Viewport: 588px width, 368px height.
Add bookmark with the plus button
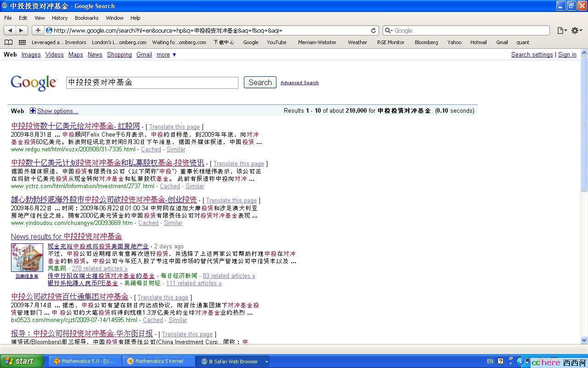point(38,30)
